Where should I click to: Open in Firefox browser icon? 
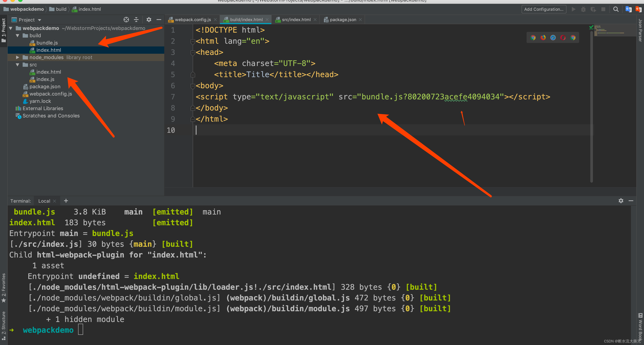(x=543, y=37)
